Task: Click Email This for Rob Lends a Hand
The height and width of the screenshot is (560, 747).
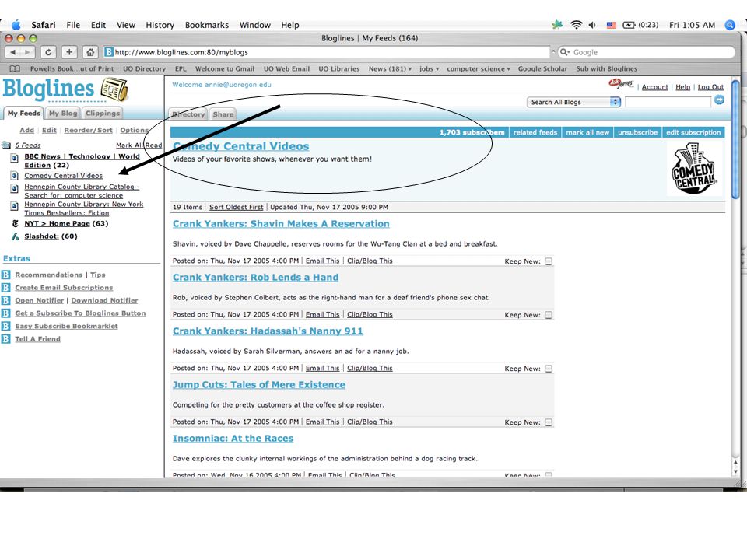Action: (x=322, y=315)
